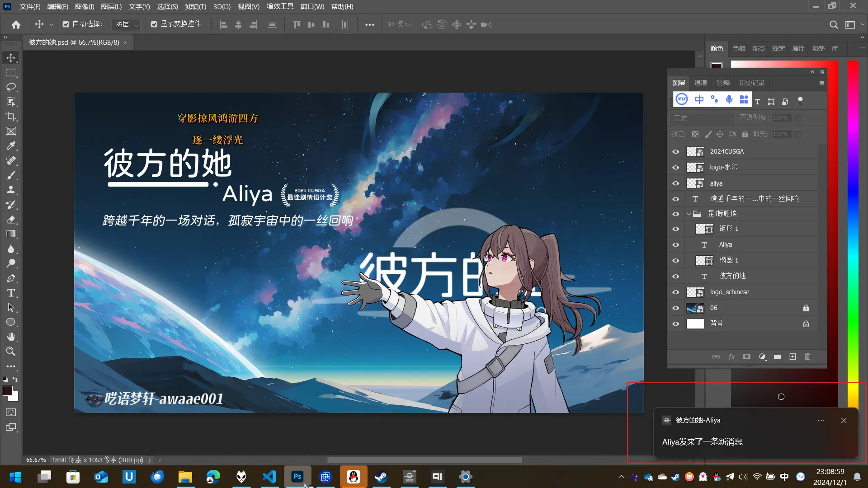Hide the 背景 layer
This screenshot has width=868, height=488.
pos(676,324)
